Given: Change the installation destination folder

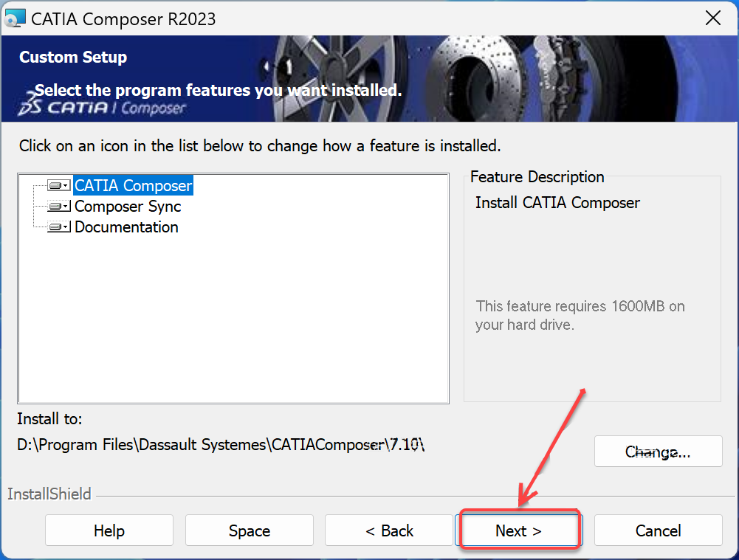Looking at the screenshot, I should (x=658, y=451).
